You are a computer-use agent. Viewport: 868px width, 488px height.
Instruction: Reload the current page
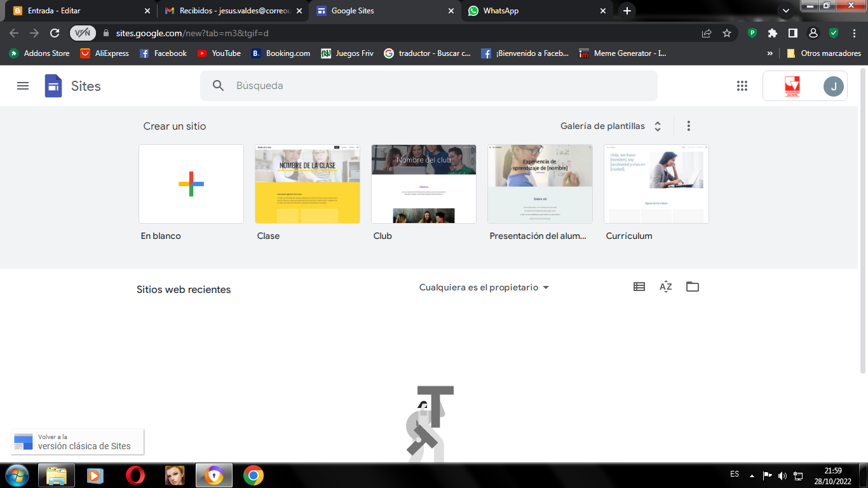tap(55, 33)
